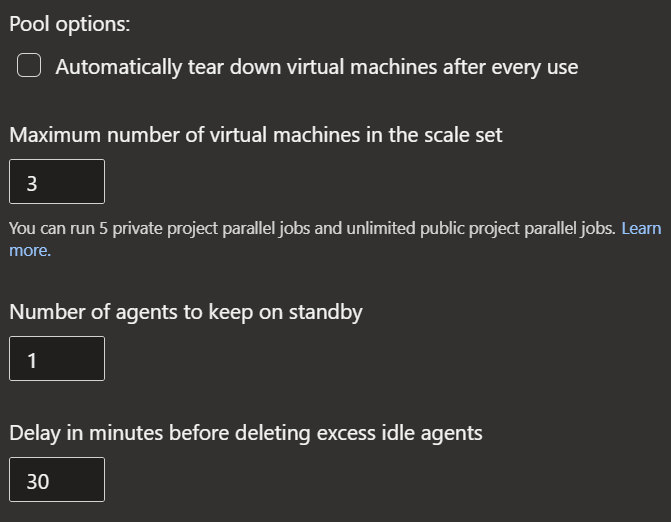
Task: Click 'Number of agents to keep on standby' label
Action: click(x=186, y=311)
